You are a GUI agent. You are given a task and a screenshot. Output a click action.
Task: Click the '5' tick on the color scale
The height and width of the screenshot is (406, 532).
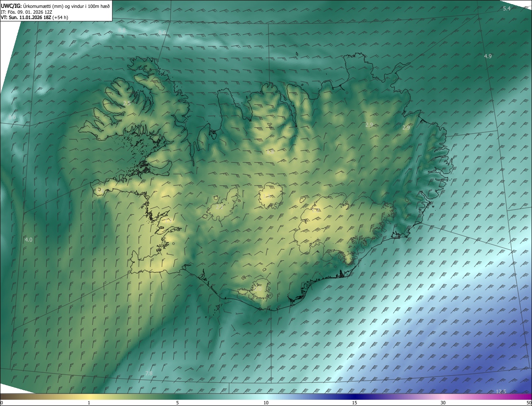point(177,403)
